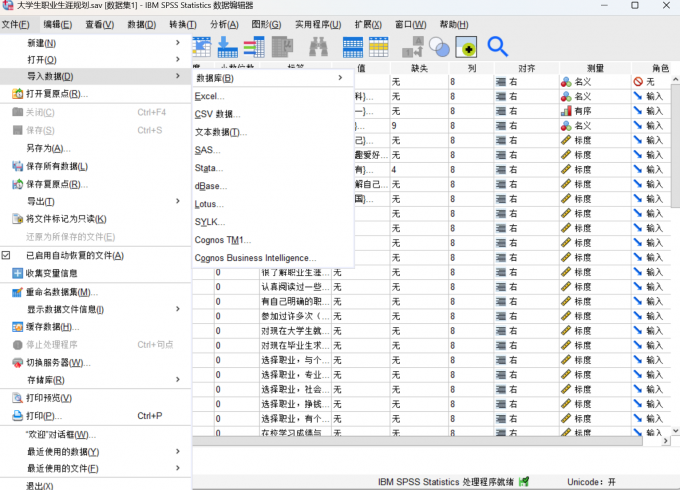Choose CSV 数据... import option
The height and width of the screenshot is (490, 680).
(273, 114)
